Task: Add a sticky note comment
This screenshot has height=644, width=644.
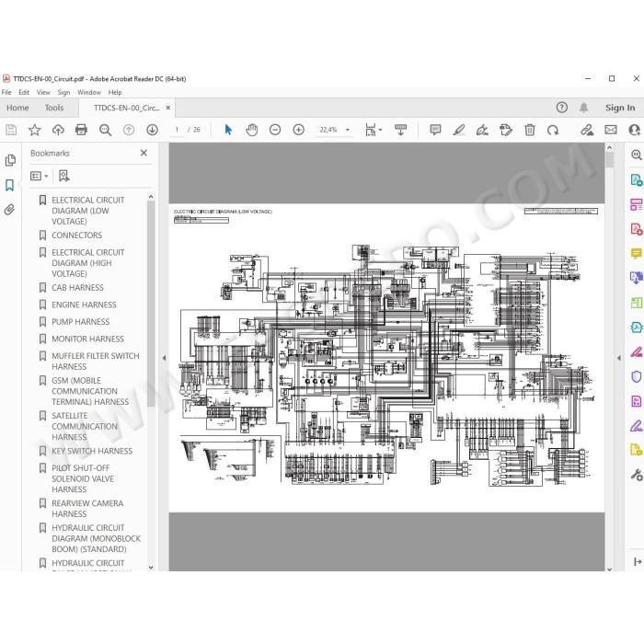Action: [x=435, y=130]
